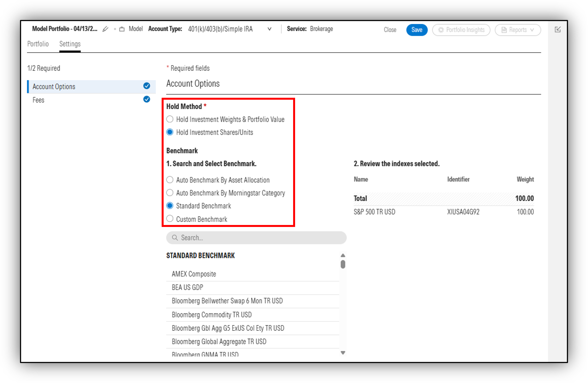Click the Name column header
This screenshot has height=383, width=588.
pyautogui.click(x=361, y=179)
